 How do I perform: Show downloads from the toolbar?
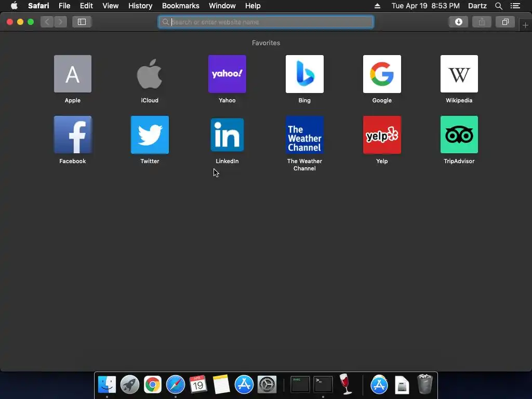coord(458,22)
